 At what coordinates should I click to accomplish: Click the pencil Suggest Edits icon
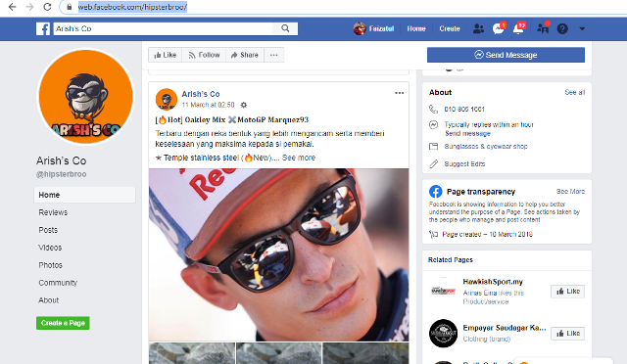pyautogui.click(x=433, y=163)
